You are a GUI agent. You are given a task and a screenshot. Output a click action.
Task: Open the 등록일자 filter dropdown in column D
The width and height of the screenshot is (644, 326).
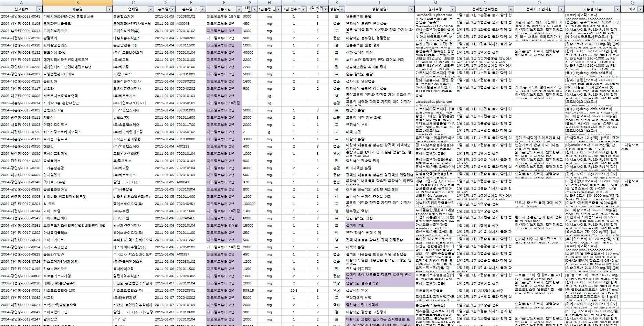point(172,9)
